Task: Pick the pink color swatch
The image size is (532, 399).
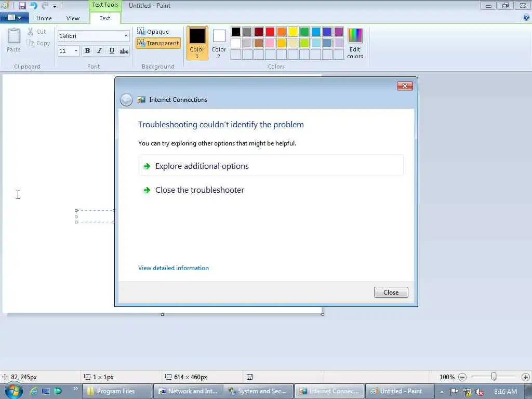Action: pyautogui.click(x=270, y=43)
